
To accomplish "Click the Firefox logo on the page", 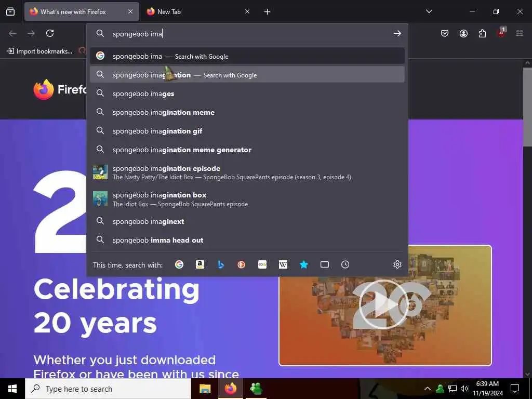I will point(44,89).
